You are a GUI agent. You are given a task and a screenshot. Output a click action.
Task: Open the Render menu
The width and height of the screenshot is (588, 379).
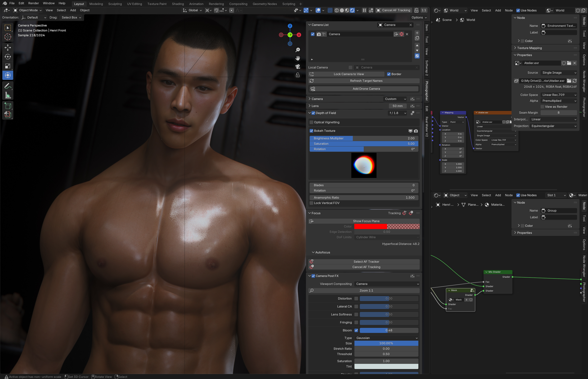[34, 3]
